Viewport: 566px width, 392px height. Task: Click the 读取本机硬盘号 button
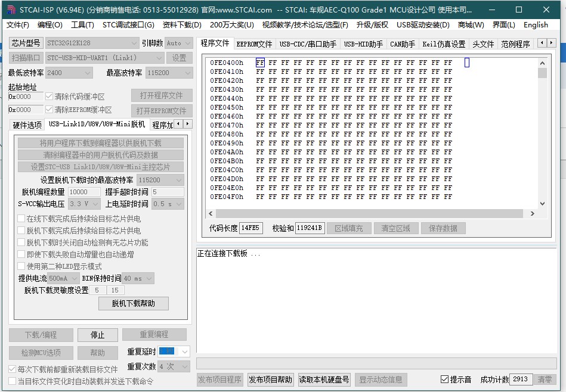(x=324, y=379)
